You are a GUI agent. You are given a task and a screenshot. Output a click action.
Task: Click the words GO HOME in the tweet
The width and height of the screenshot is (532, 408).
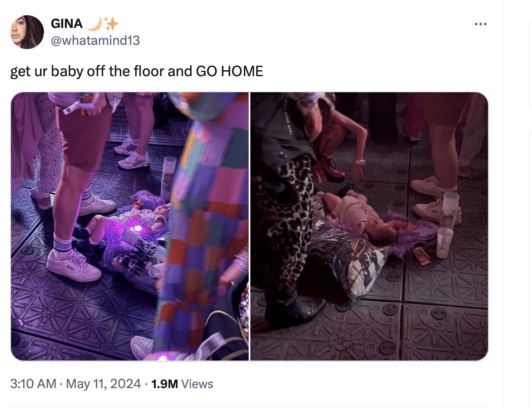[x=229, y=71]
